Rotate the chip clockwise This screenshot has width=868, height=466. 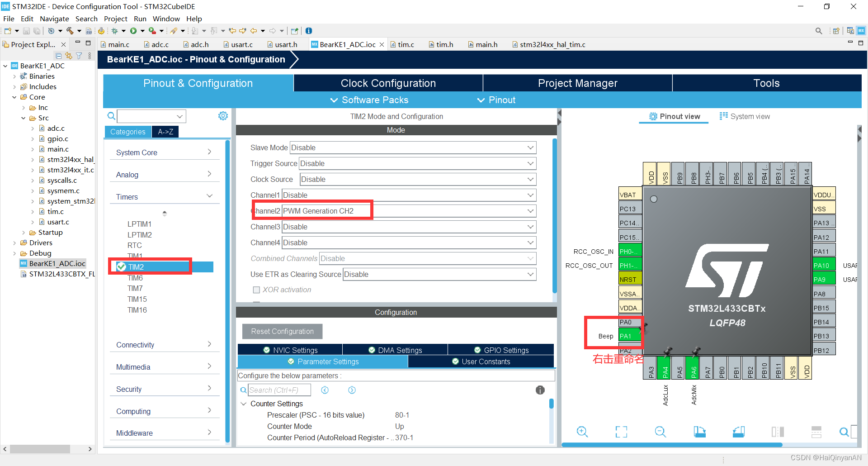point(700,432)
